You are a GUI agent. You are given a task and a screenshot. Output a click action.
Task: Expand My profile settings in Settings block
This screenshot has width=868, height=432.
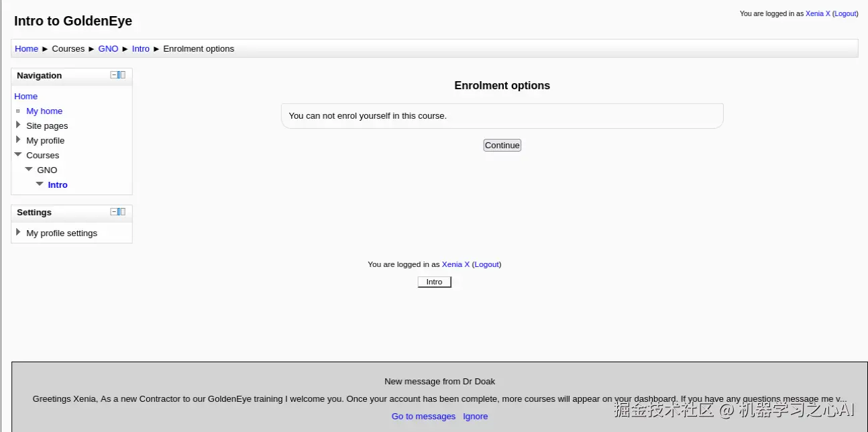click(18, 232)
